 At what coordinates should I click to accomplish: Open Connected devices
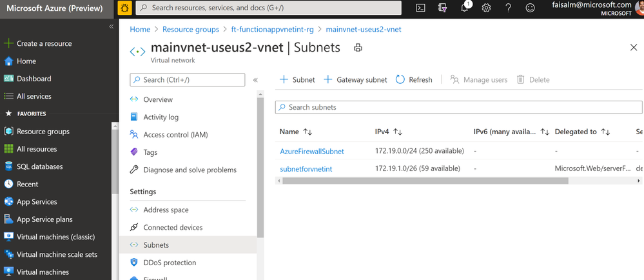(x=173, y=228)
